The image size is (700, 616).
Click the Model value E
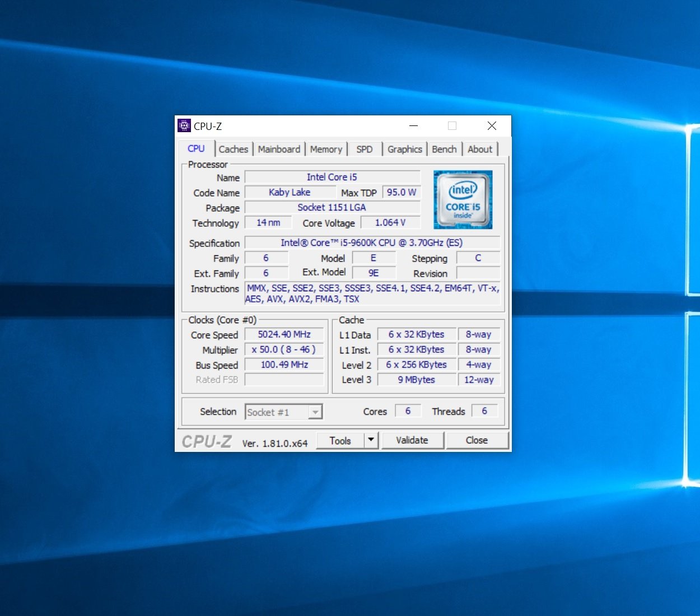point(374,258)
